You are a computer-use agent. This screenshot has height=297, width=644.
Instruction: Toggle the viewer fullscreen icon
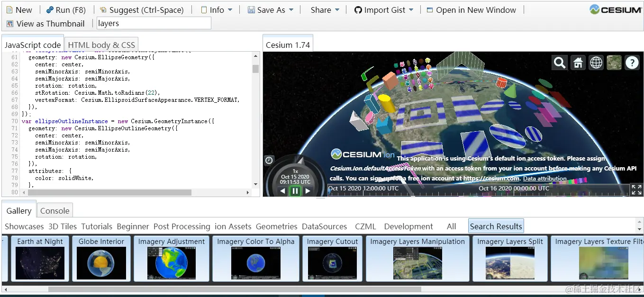tap(636, 190)
